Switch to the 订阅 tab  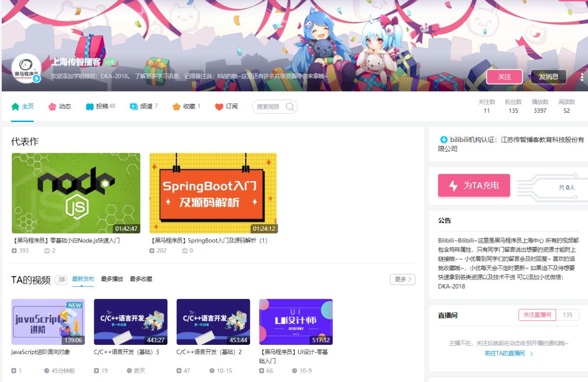tap(226, 106)
